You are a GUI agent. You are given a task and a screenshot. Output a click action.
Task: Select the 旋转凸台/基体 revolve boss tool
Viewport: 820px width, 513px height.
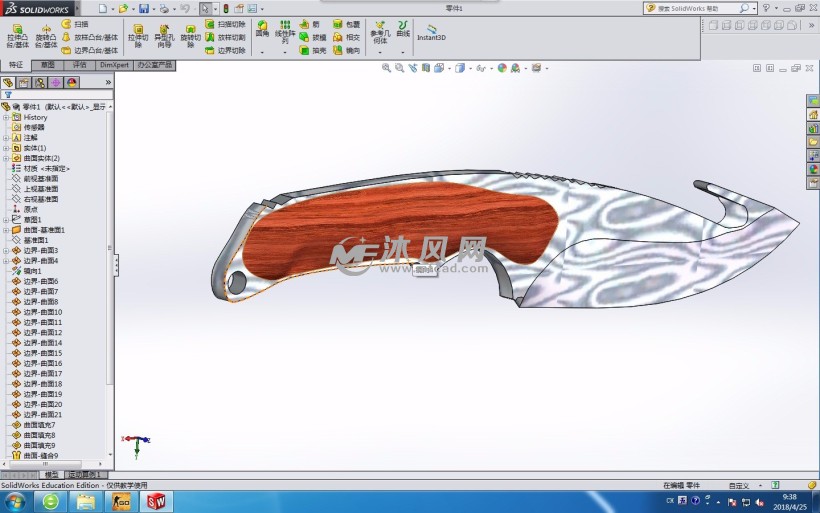coord(46,35)
